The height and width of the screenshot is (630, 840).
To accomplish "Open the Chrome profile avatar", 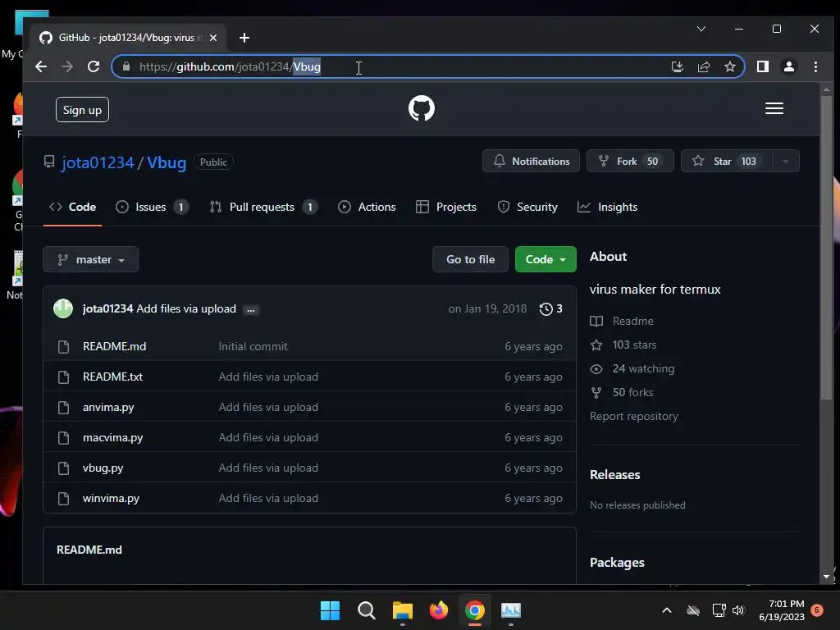I will 788,66.
